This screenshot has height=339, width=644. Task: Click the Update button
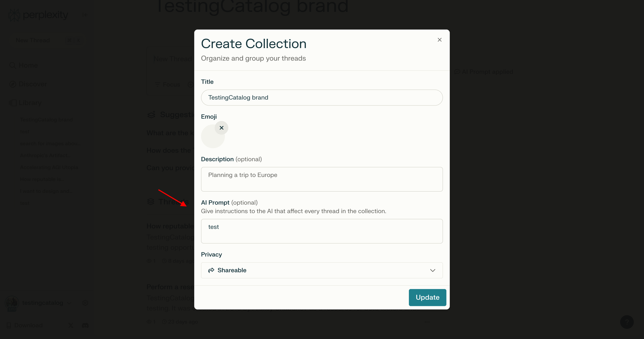click(x=427, y=298)
